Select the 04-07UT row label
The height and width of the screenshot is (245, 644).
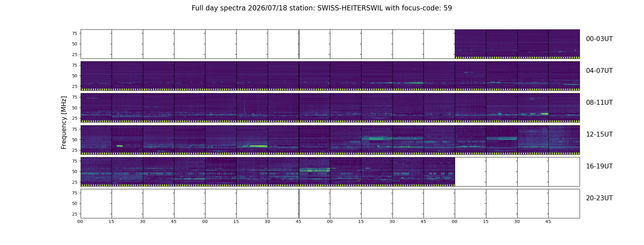599,71
